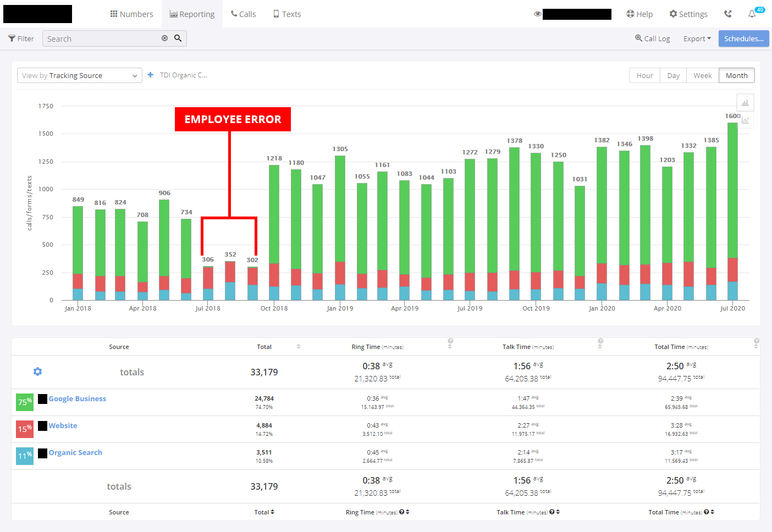The image size is (772, 532).
Task: Open the Export dropdown menu
Action: coord(697,39)
